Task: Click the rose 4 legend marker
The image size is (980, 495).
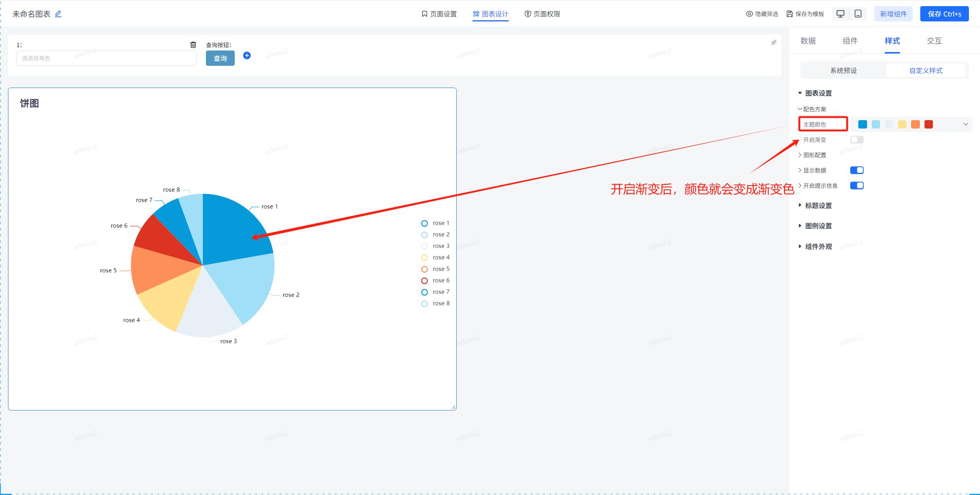Action: coord(425,258)
